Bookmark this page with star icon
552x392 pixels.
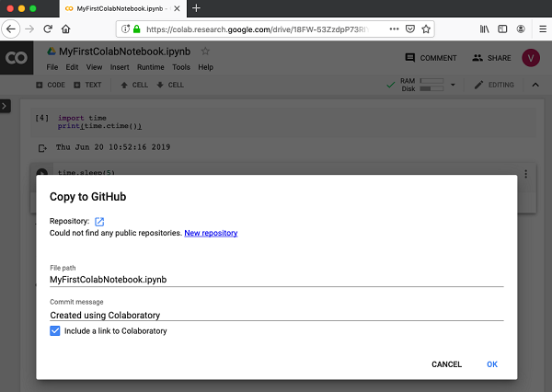pyautogui.click(x=427, y=29)
